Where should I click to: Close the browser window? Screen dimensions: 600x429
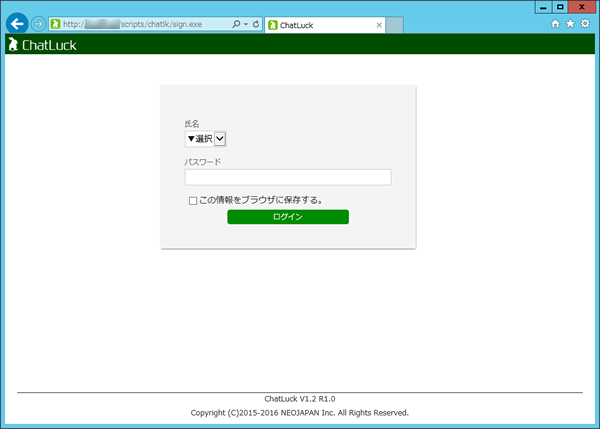click(582, 7)
